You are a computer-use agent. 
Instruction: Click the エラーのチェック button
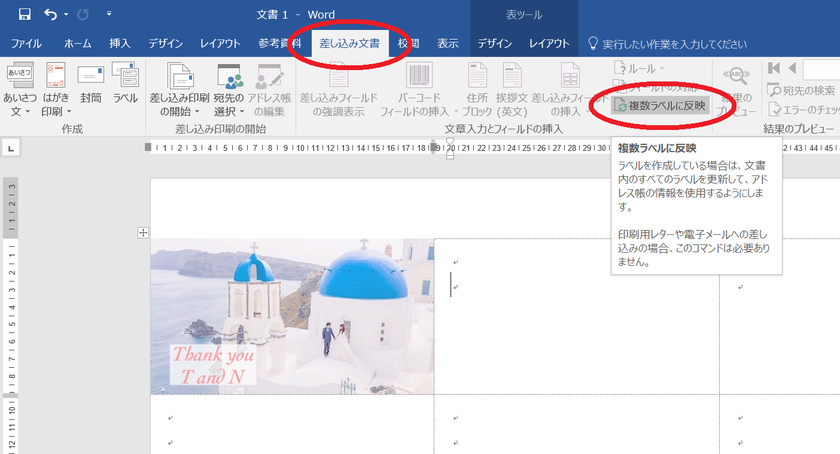(803, 109)
